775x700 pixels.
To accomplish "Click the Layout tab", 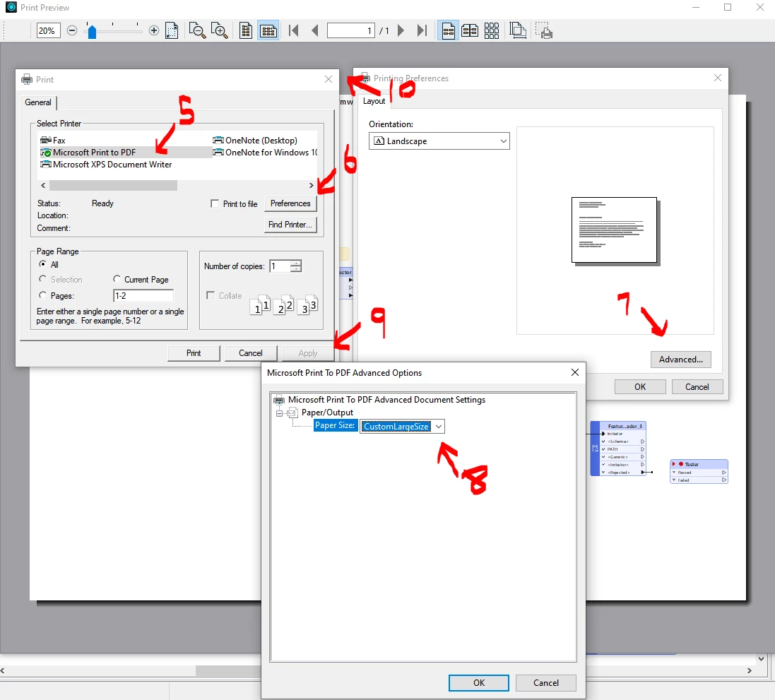I will coord(374,101).
